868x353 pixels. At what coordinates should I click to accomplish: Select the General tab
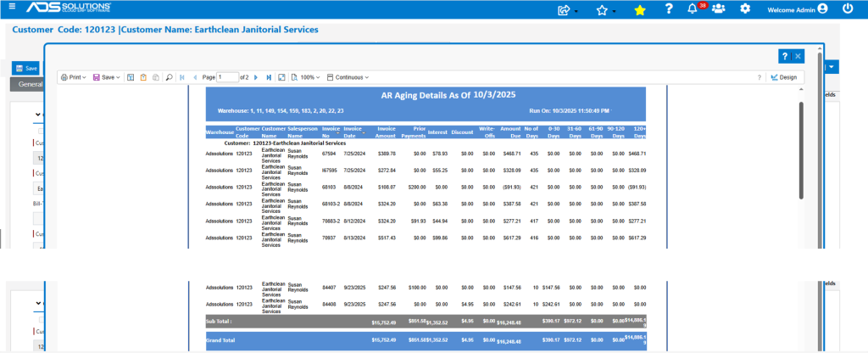(x=30, y=85)
